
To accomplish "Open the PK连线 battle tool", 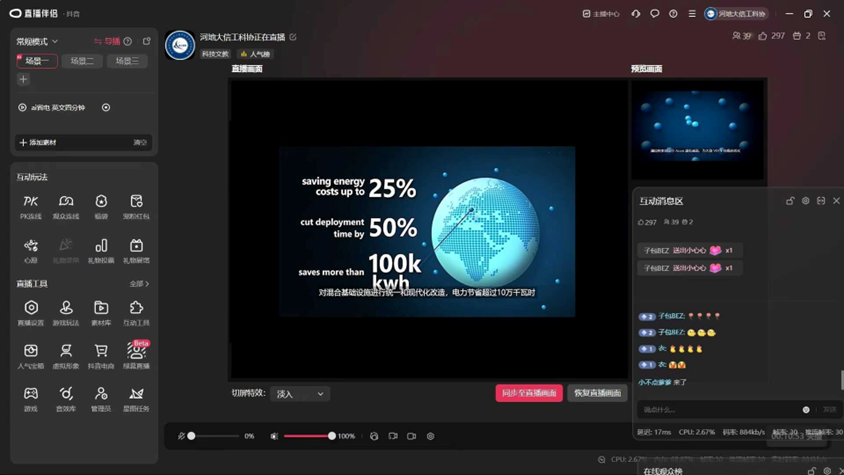I will (x=31, y=206).
